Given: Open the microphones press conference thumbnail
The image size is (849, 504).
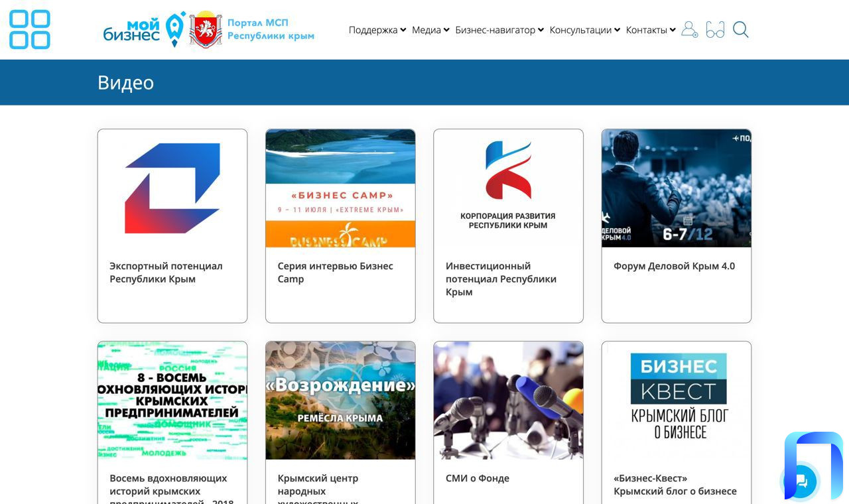Looking at the screenshot, I should (x=508, y=401).
